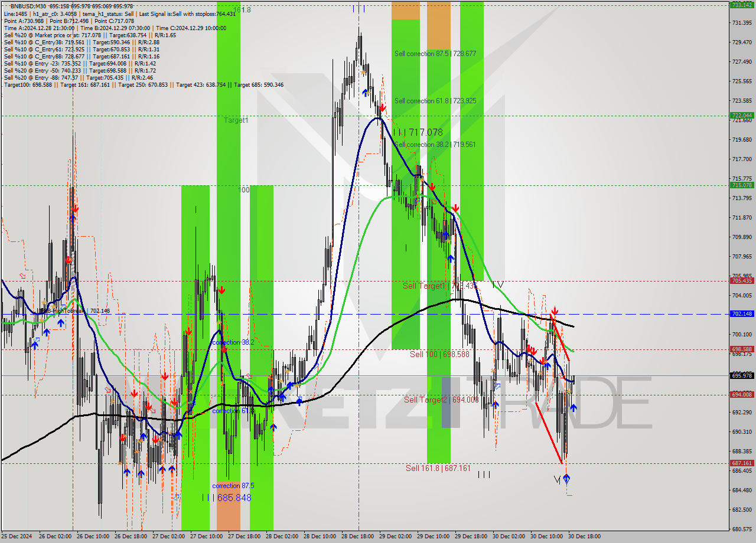Click the 'Sell %10 @ C_Entry61: 723.925' line

click(82, 49)
